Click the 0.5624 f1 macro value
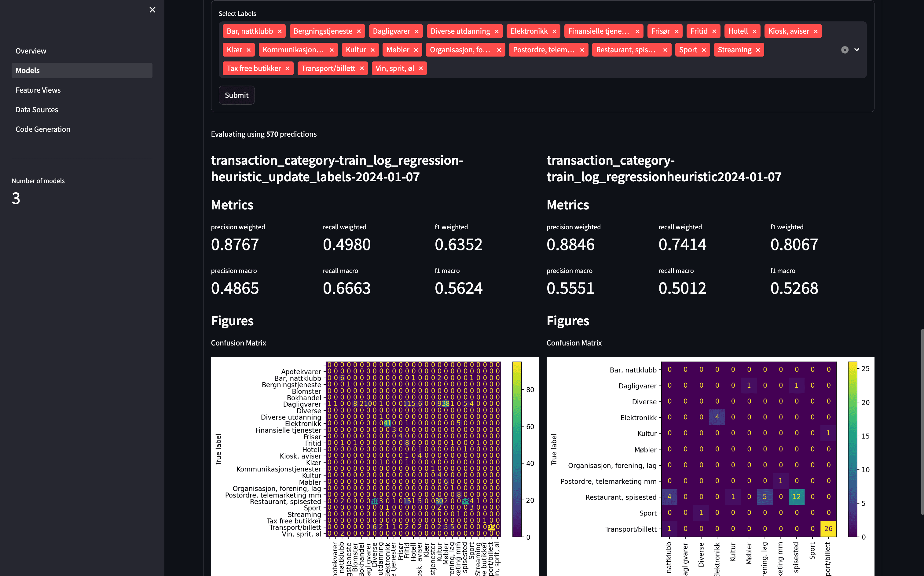The height and width of the screenshot is (576, 924). (459, 288)
